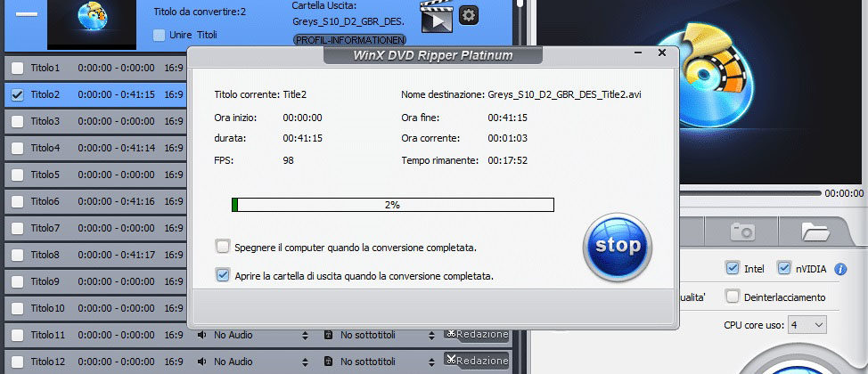Click the open folder tab icon

(815, 232)
